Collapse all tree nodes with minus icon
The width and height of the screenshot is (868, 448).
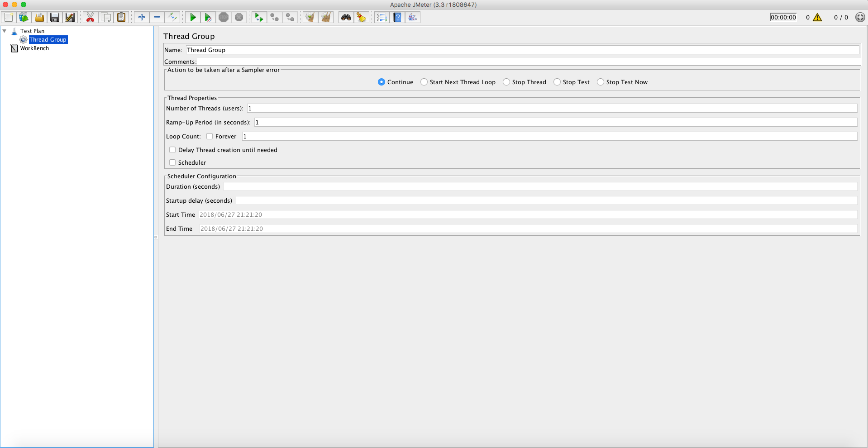pos(157,17)
